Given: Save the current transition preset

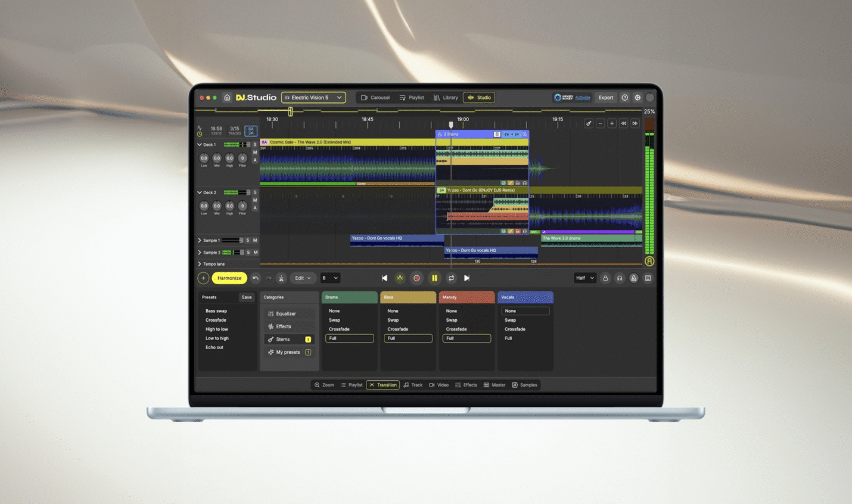Looking at the screenshot, I should point(247,297).
